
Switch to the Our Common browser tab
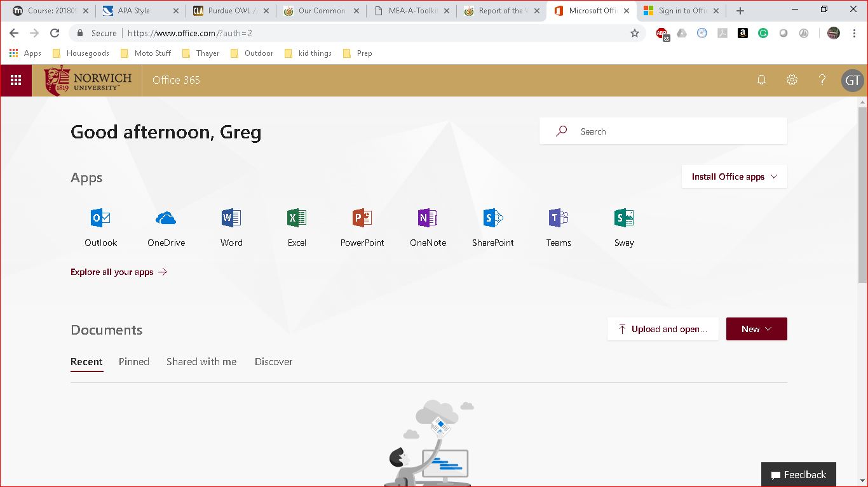coord(322,11)
